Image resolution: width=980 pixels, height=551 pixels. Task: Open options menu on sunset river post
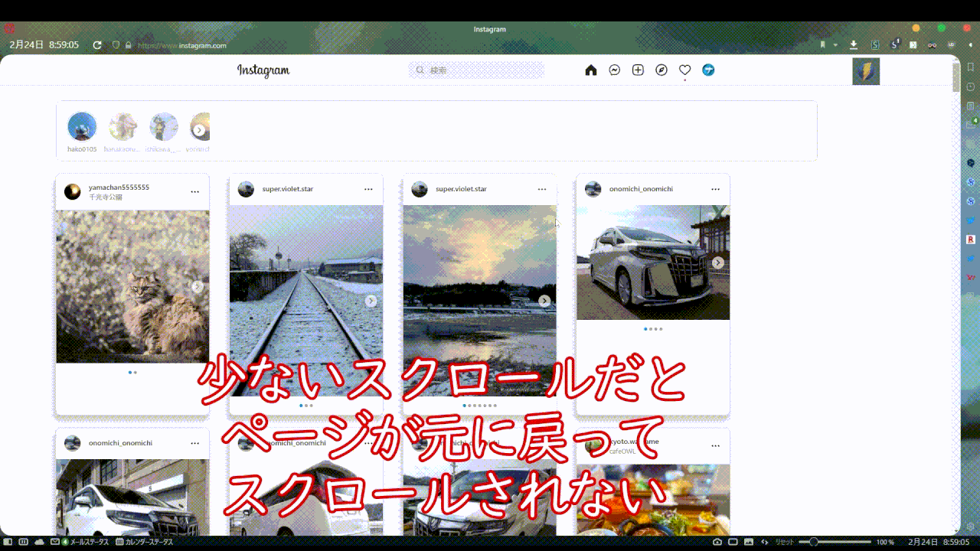click(x=542, y=189)
